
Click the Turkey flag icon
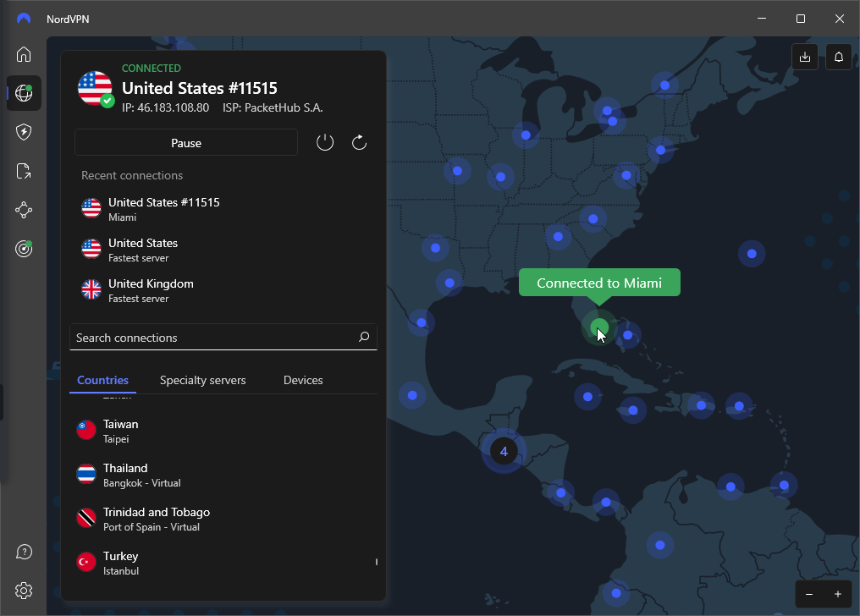pos(86,562)
